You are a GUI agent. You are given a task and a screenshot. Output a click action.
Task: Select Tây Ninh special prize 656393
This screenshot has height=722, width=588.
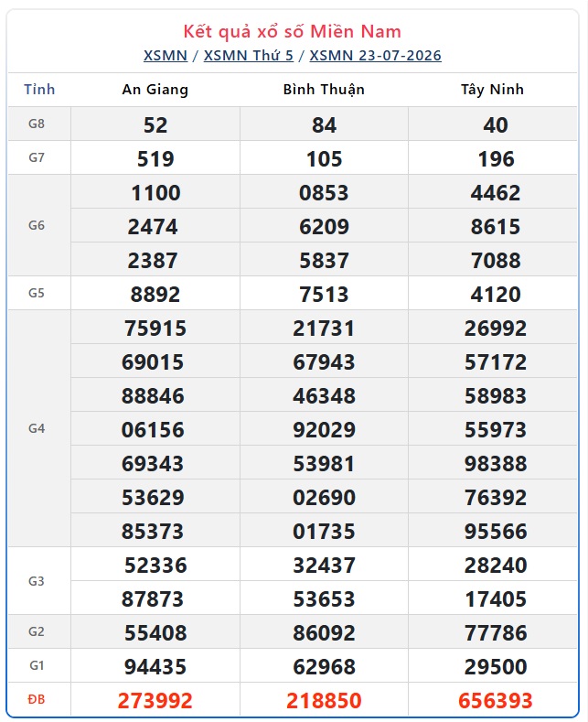(496, 700)
